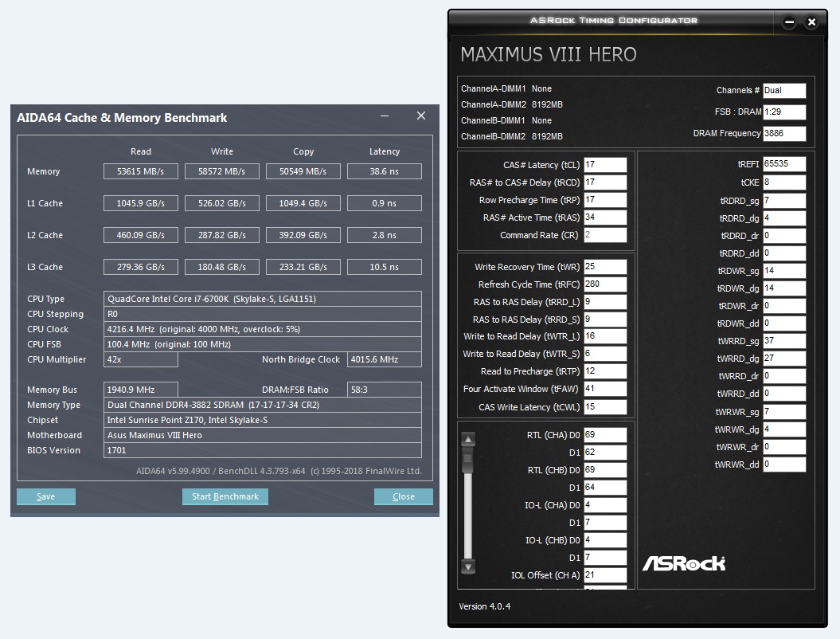The height and width of the screenshot is (639, 840).
Task: Select the DRAM Frequency field
Action: [x=784, y=134]
